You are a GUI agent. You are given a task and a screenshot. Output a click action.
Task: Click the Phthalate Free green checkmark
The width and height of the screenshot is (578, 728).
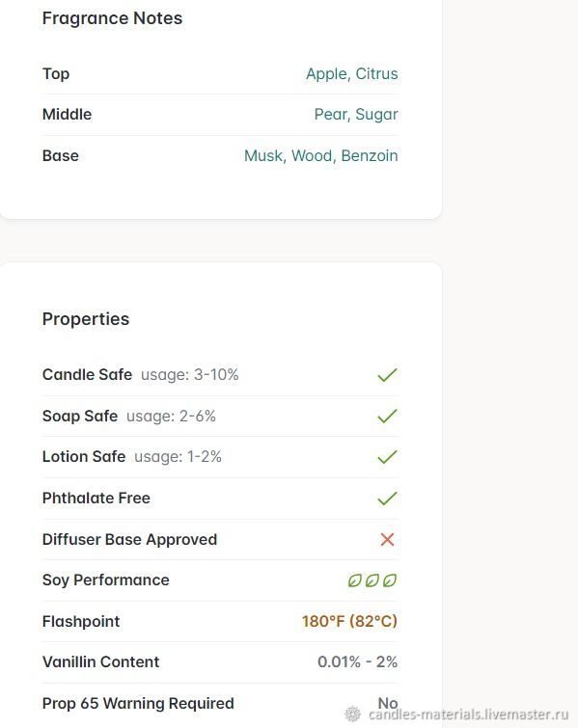pos(387,499)
